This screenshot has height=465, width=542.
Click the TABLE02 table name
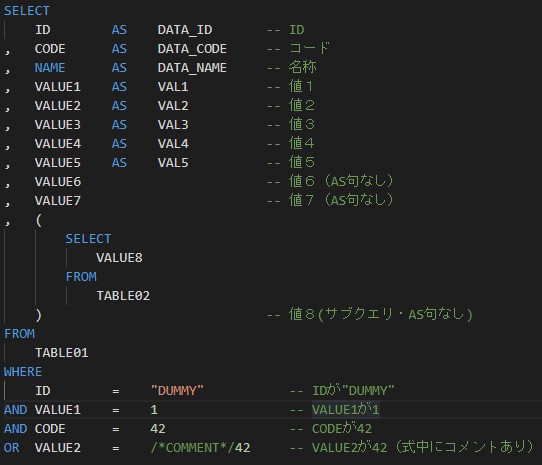click(x=123, y=296)
